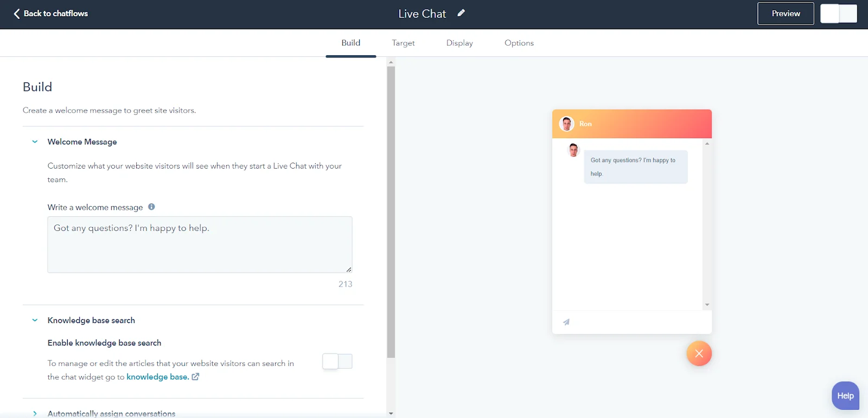The image size is (868, 418).
Task: Open the Options tab
Action: [x=519, y=43]
